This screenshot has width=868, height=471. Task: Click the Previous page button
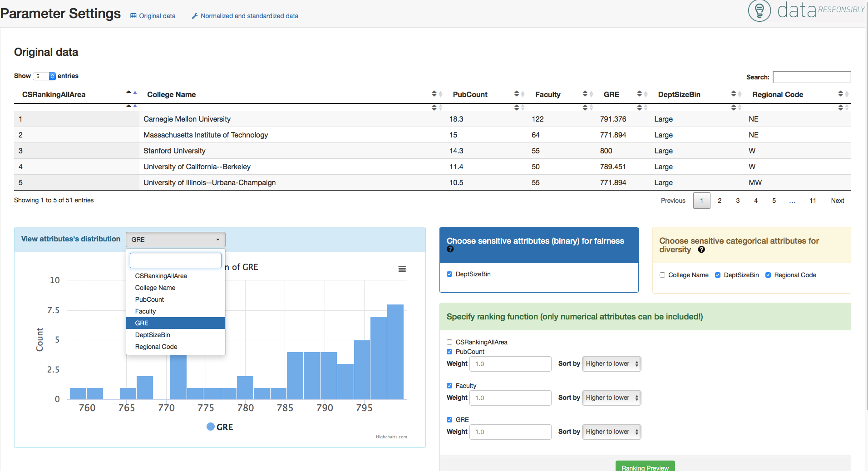[x=673, y=201]
